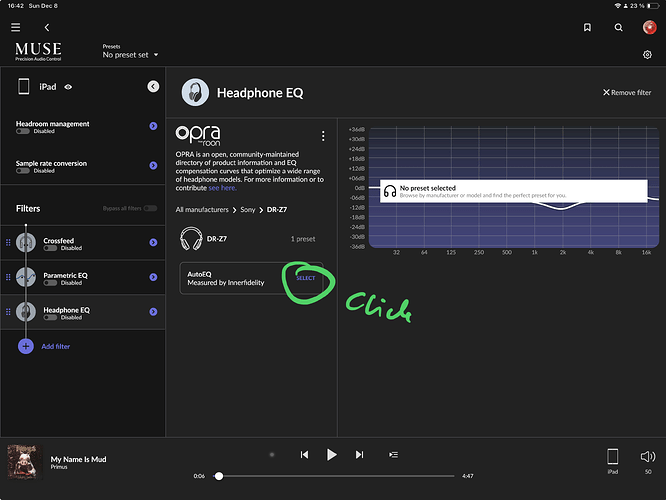Screen dimensions: 666x500
Task: Click the Headphone EQ sidebar filter icon
Action: (26, 312)
